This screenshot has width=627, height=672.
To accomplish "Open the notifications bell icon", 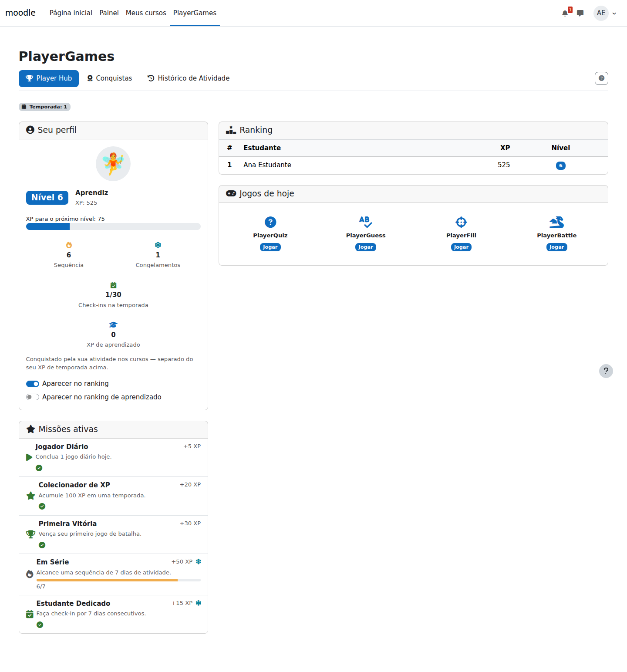I will (x=565, y=13).
